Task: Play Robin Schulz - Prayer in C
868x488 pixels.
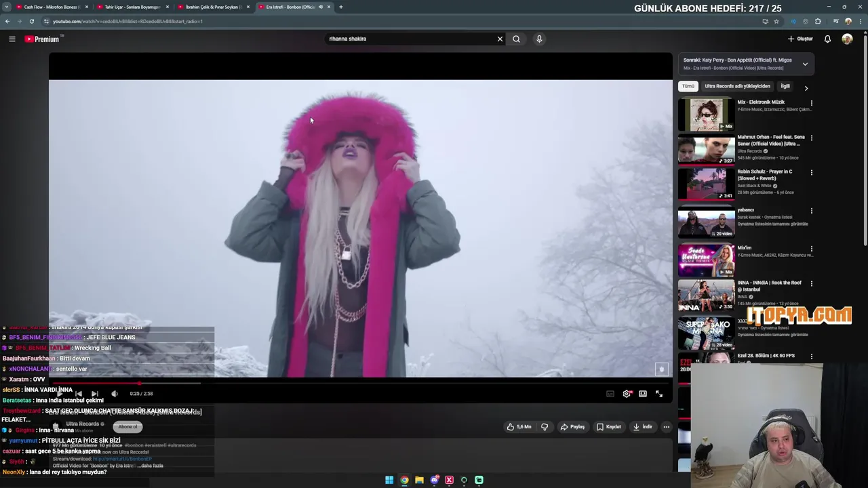Action: tap(706, 184)
